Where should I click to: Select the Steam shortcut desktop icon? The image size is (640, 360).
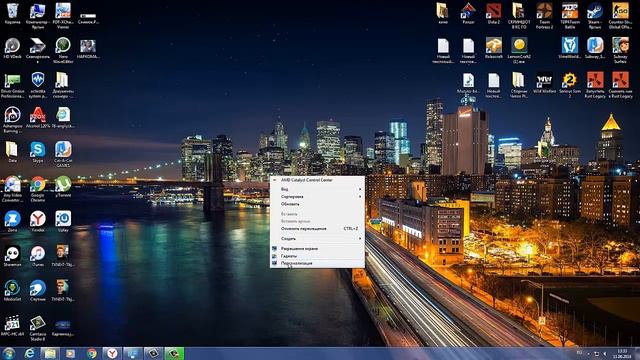pos(595,16)
